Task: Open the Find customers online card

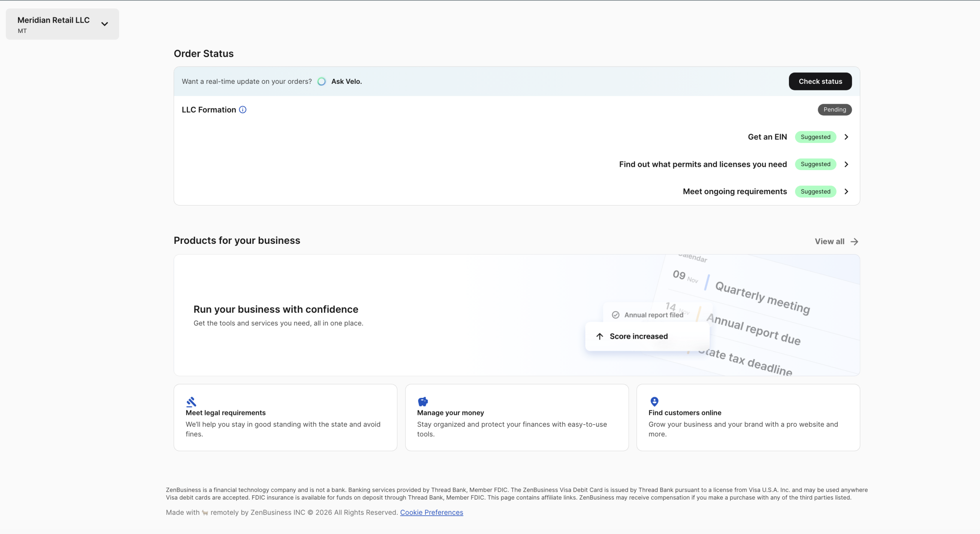Action: [x=748, y=418]
